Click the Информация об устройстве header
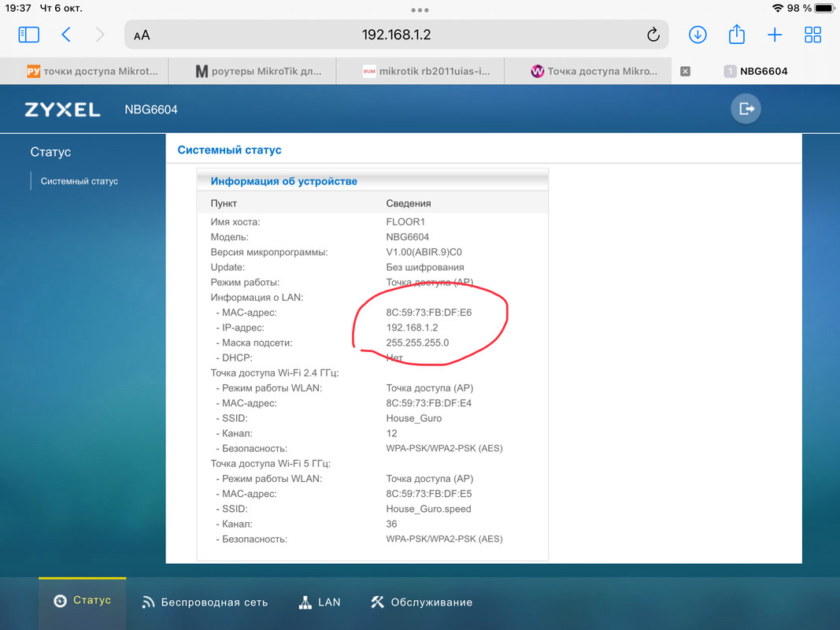The width and height of the screenshot is (840, 630). [284, 181]
